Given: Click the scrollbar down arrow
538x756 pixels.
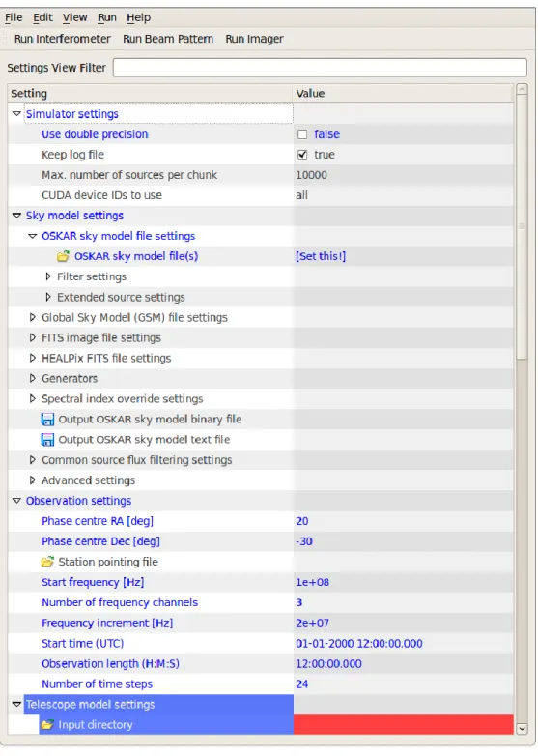Looking at the screenshot, I should [x=522, y=729].
